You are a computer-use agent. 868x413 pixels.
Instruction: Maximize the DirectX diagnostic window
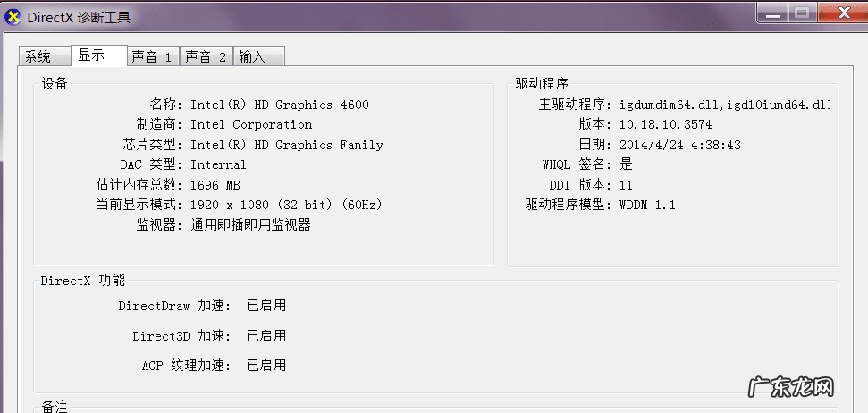[801, 13]
